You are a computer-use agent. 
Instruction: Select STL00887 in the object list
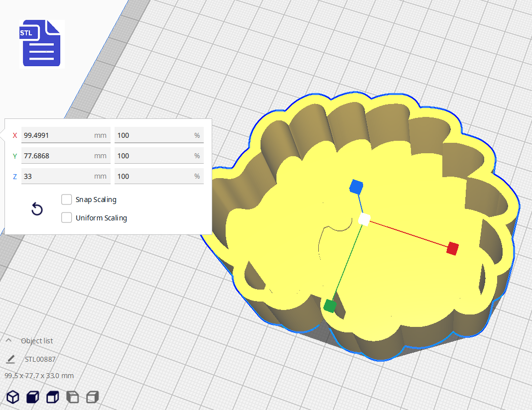click(x=40, y=359)
